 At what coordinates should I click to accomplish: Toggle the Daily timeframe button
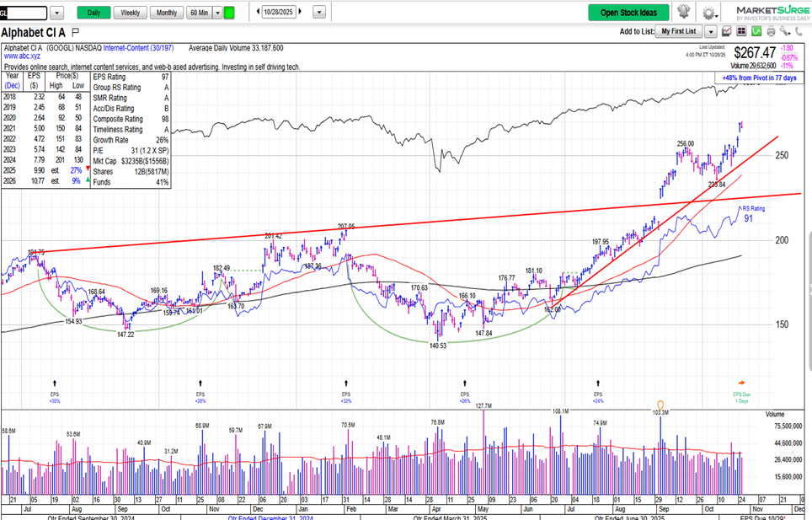coord(92,13)
